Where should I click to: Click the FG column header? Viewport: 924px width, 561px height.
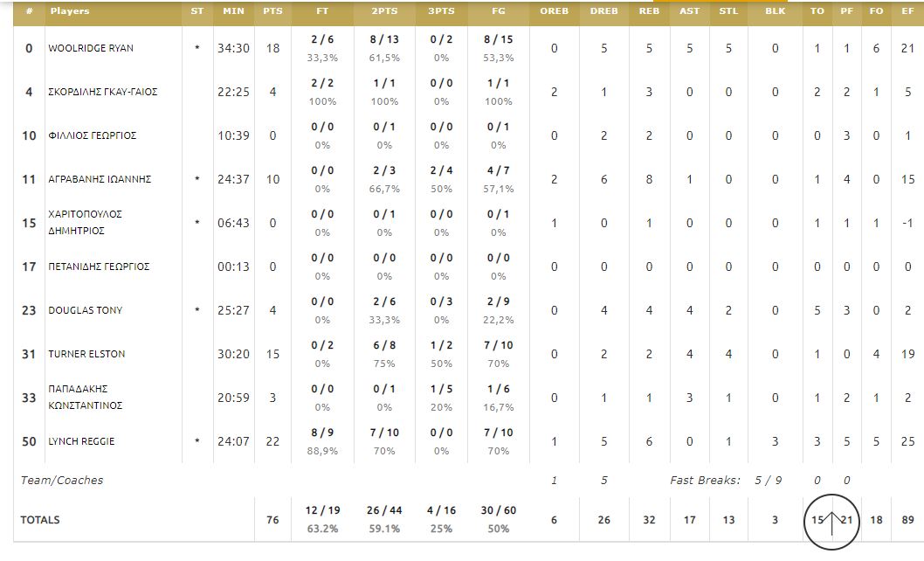(x=498, y=11)
